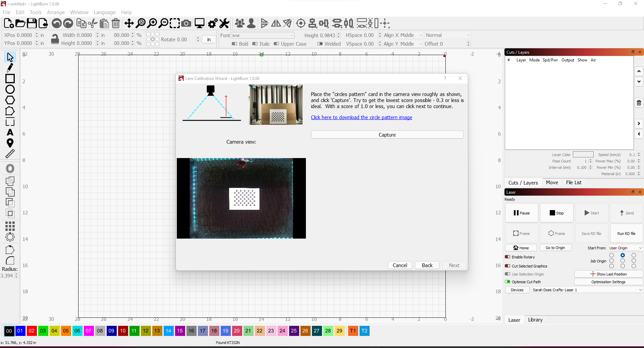Image resolution: width=644 pixels, height=348 pixels.
Task: Open the Start From User Origin dropdown
Action: point(626,248)
